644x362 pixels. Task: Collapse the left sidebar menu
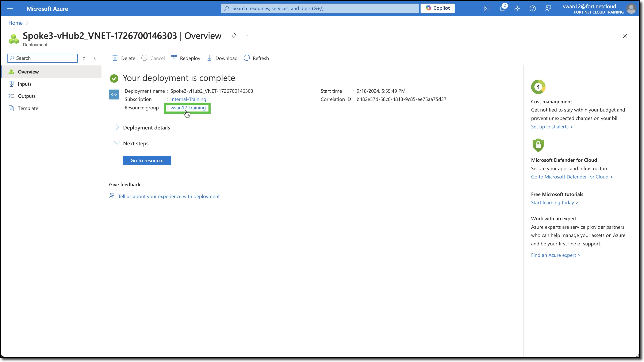[96, 58]
